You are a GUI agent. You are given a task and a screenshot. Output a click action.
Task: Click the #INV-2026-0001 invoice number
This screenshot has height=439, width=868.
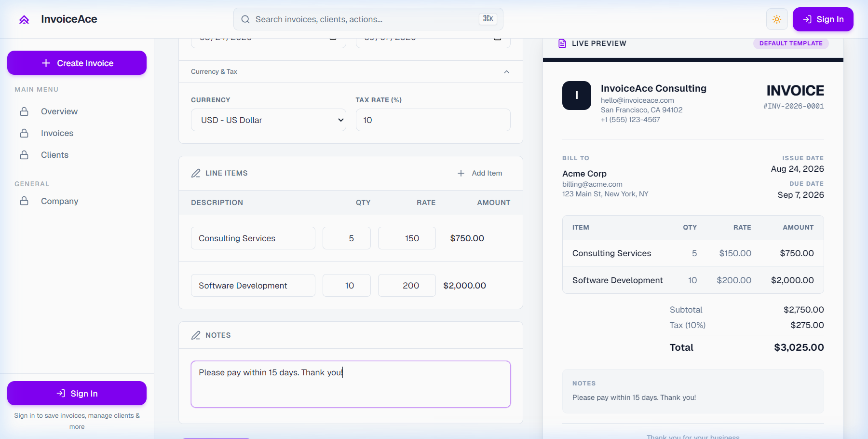[x=794, y=106]
